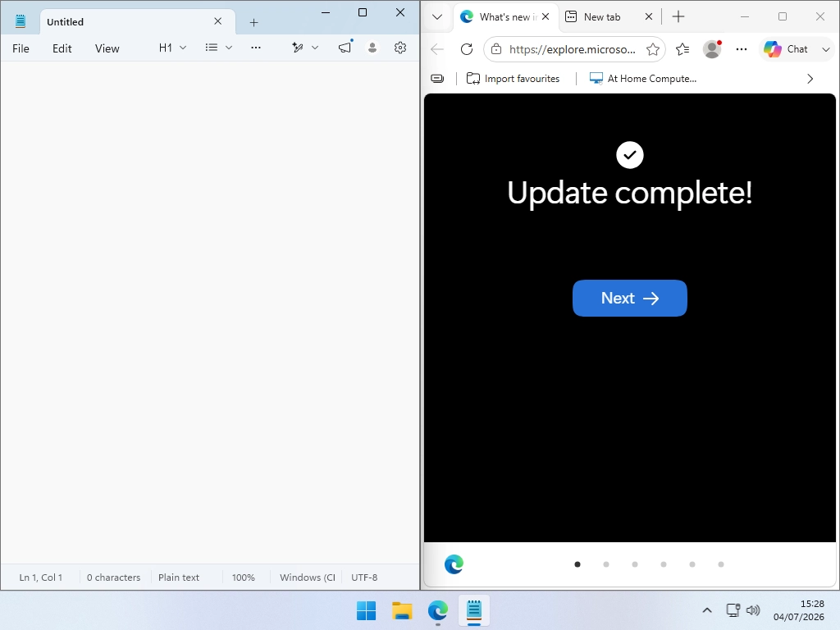
Task: Select the fifth page indicator dot
Action: (x=692, y=564)
